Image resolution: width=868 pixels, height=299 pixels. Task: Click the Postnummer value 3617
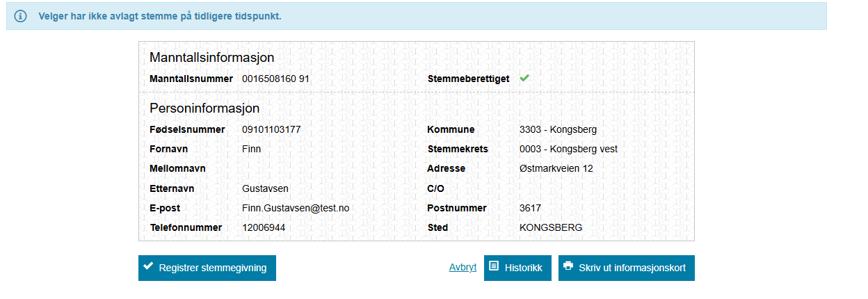pyautogui.click(x=530, y=208)
